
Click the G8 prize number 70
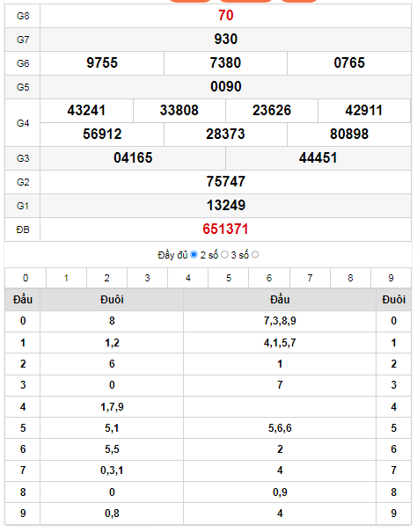[225, 15]
